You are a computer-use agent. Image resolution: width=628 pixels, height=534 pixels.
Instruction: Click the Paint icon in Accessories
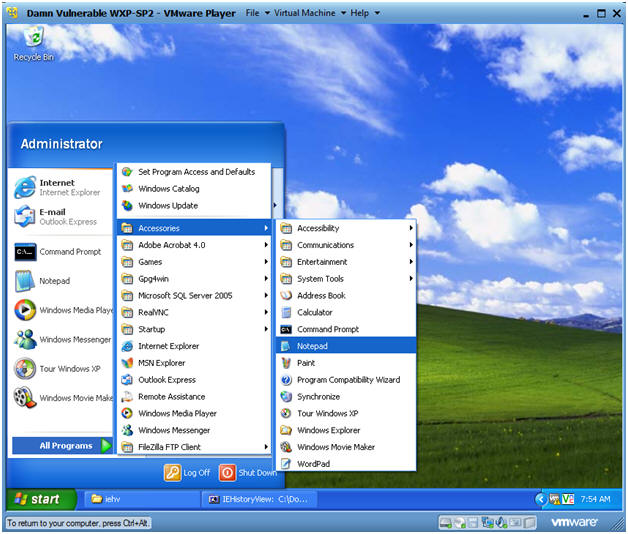coord(286,363)
